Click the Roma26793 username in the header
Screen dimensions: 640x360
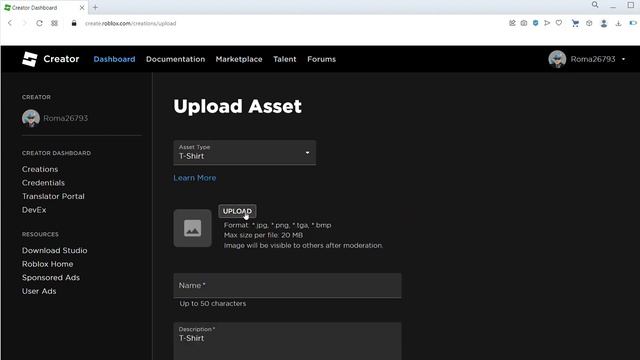pos(593,59)
